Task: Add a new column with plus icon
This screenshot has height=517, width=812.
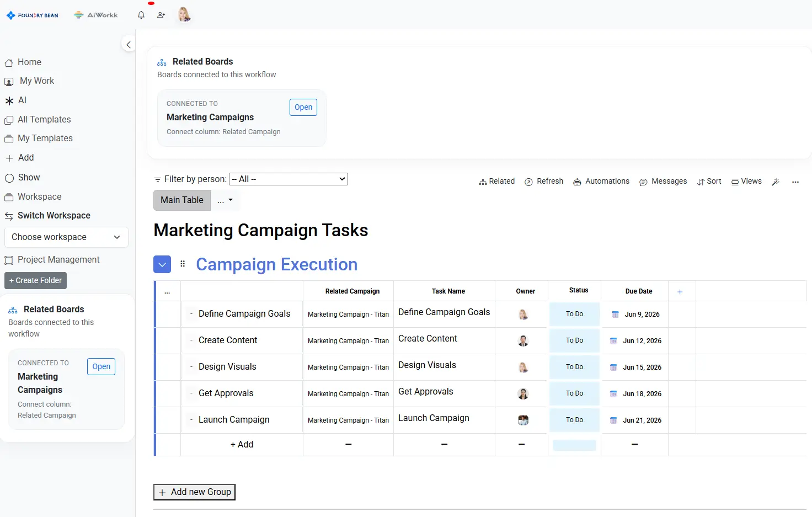Action: (680, 291)
